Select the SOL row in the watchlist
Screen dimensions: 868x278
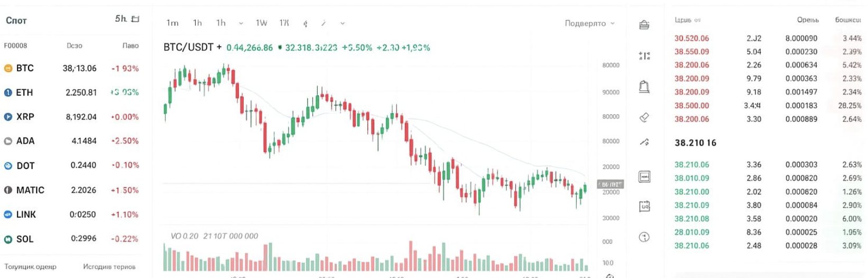[71, 239]
